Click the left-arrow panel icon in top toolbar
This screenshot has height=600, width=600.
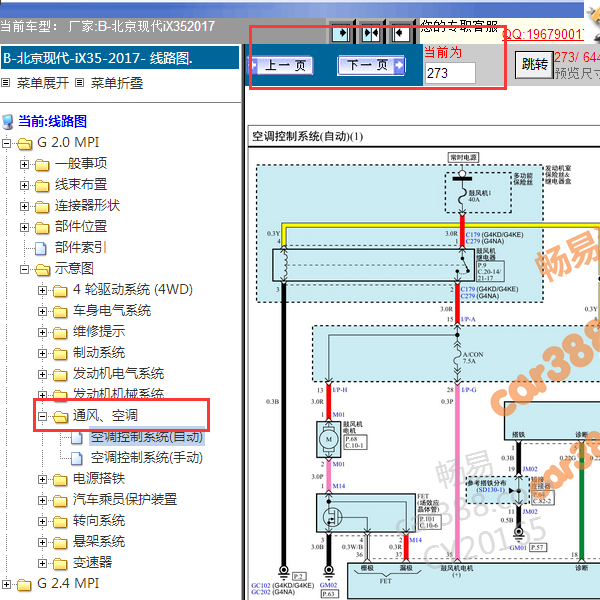tap(400, 33)
